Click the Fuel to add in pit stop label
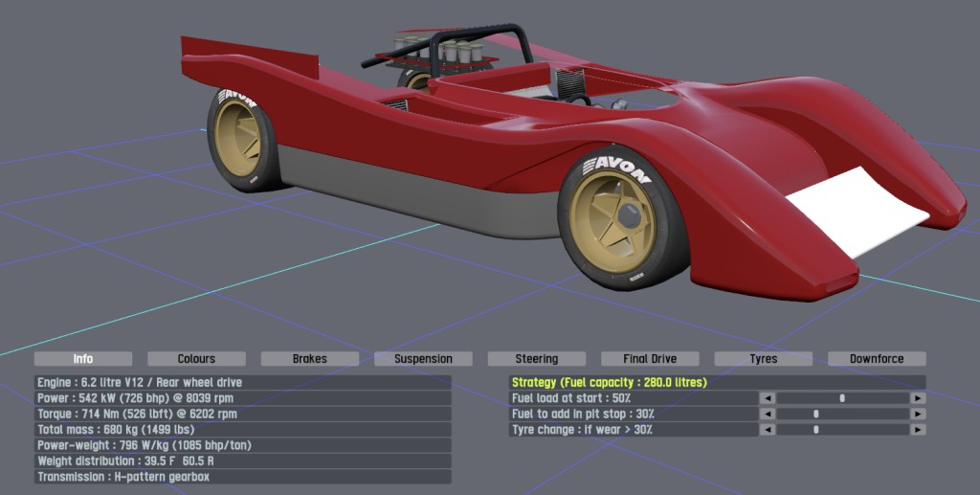 [x=583, y=414]
